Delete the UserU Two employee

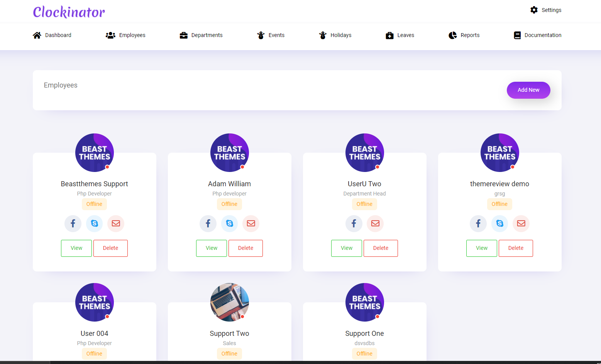pos(381,248)
